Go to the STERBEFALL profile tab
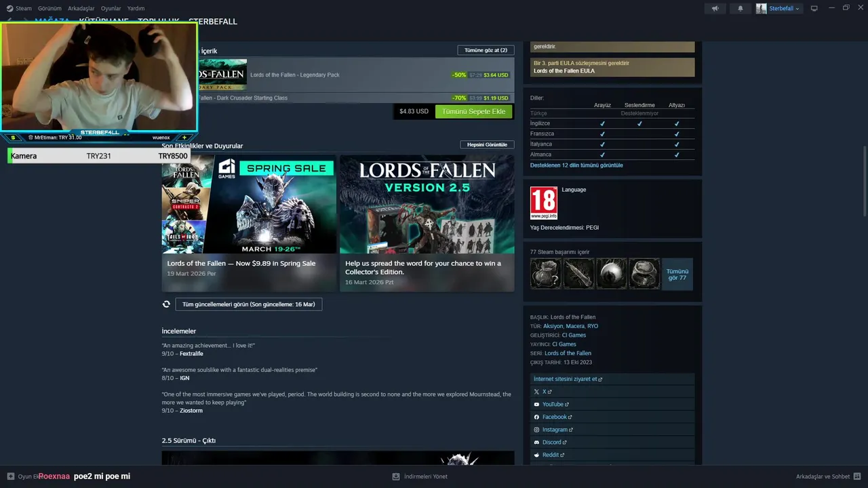This screenshot has width=868, height=488. point(213,22)
